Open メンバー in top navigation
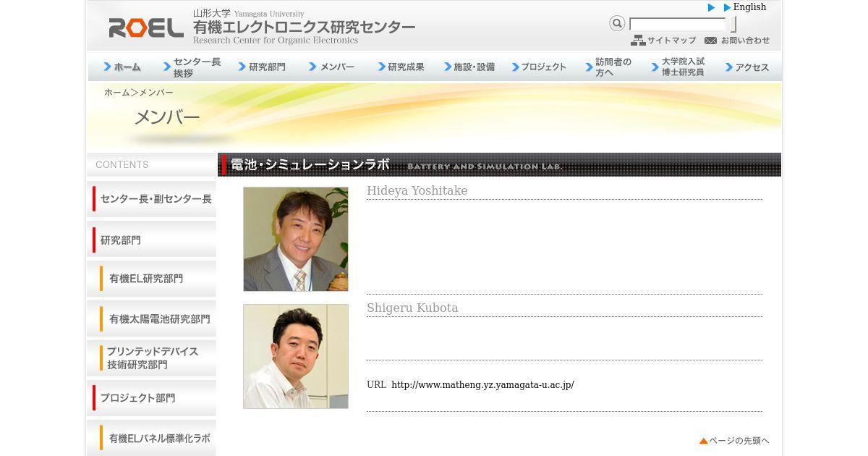The width and height of the screenshot is (868, 456). pyautogui.click(x=332, y=67)
